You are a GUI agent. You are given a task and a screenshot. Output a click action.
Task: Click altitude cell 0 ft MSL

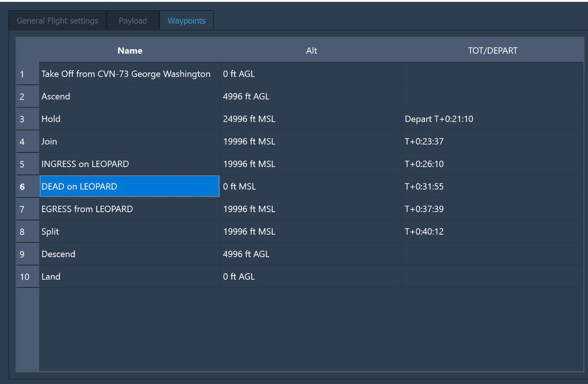(311, 187)
